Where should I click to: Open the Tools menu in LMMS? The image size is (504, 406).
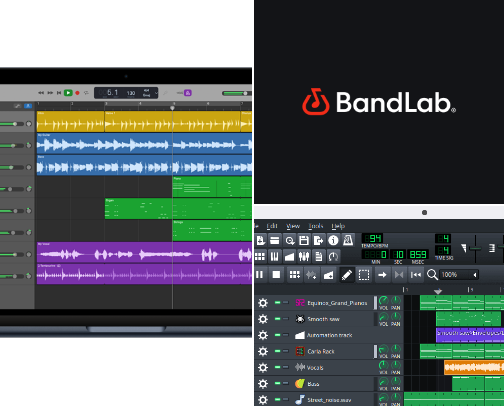pos(315,226)
